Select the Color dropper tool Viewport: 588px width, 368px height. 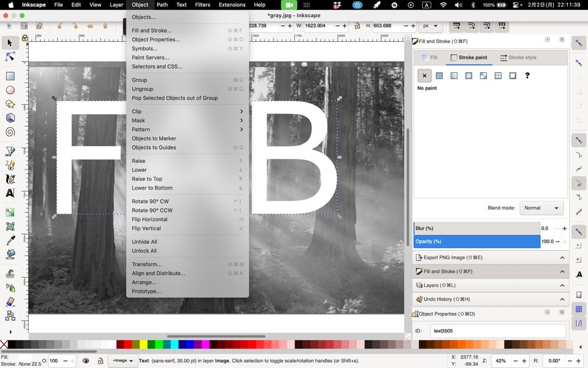point(10,240)
